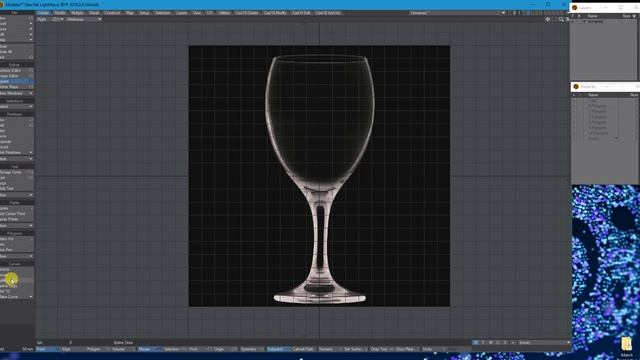The image size is (640, 360).
Task: Click the viewport pan move icon
Action: 548,19
